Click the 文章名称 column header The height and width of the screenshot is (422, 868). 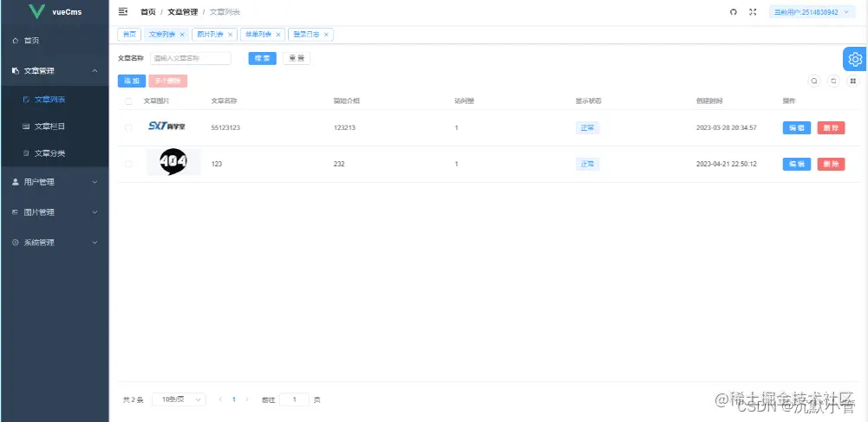point(225,101)
